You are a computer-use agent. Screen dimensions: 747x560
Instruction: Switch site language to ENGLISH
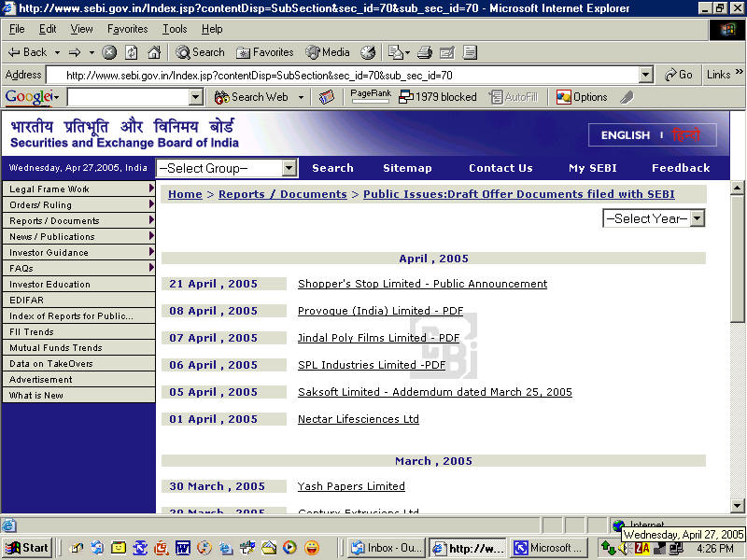coord(625,135)
